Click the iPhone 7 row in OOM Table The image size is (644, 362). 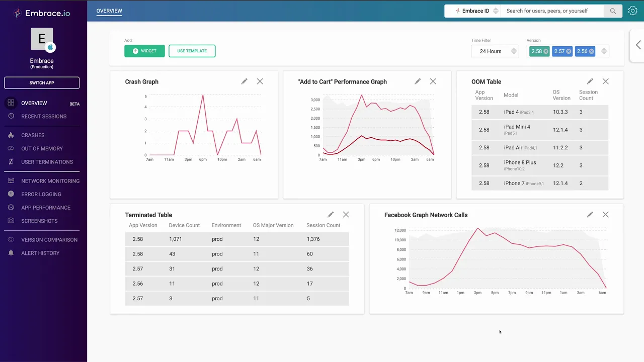point(540,184)
